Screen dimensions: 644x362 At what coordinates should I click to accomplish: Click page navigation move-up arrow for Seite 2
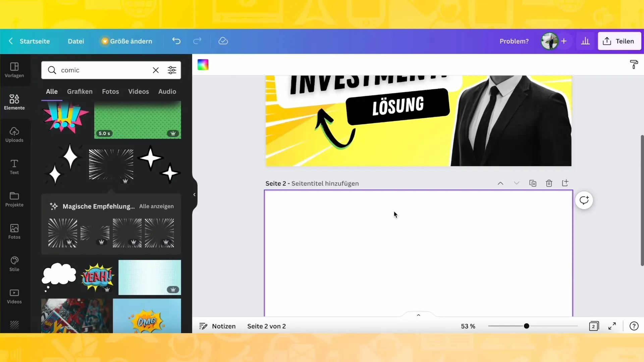[500, 183]
